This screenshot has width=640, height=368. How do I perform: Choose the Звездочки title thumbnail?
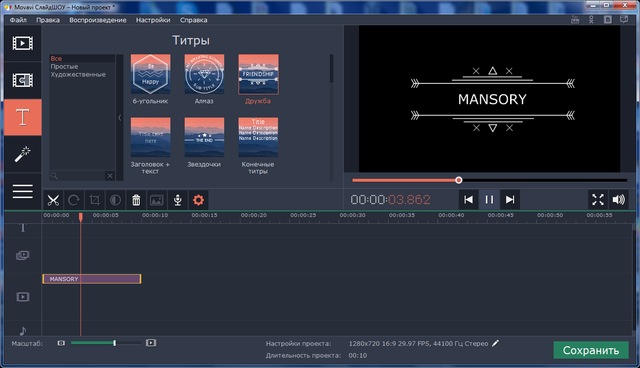[204, 137]
